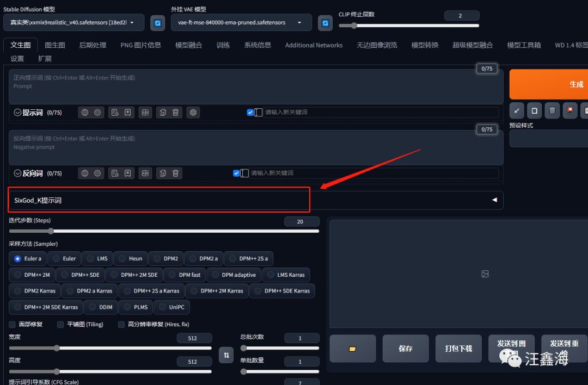Open Additional Networks tab

click(314, 45)
